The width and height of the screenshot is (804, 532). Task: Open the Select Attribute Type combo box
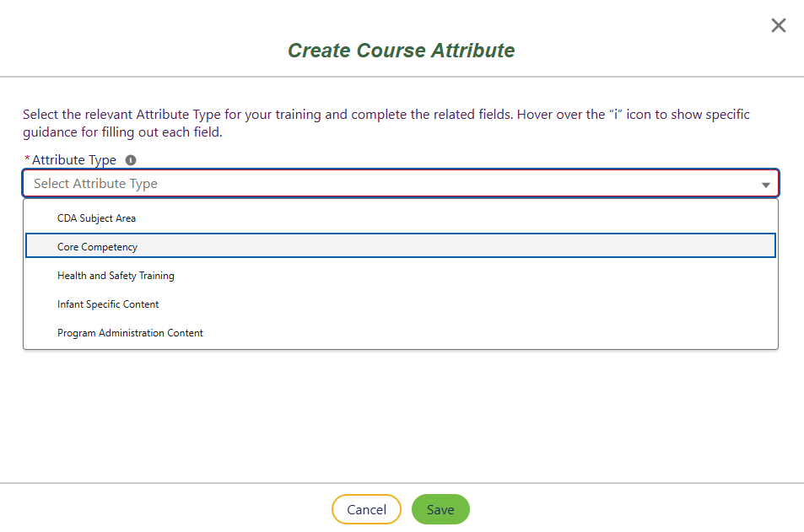(x=401, y=184)
